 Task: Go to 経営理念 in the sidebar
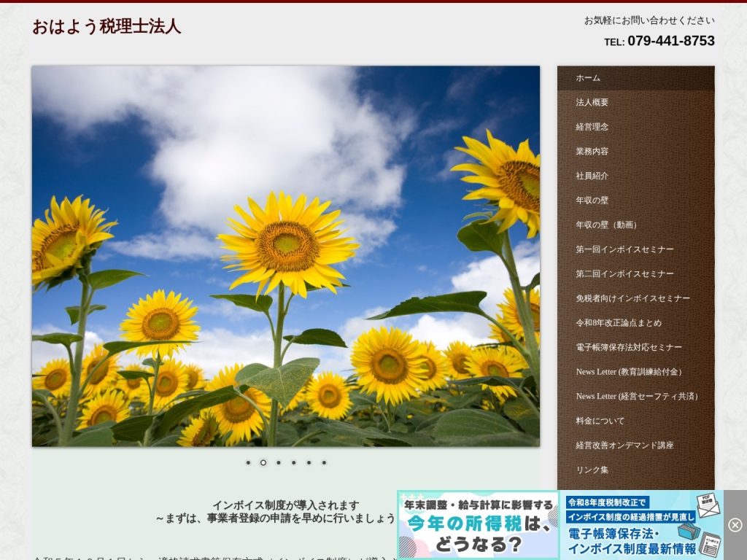636,127
